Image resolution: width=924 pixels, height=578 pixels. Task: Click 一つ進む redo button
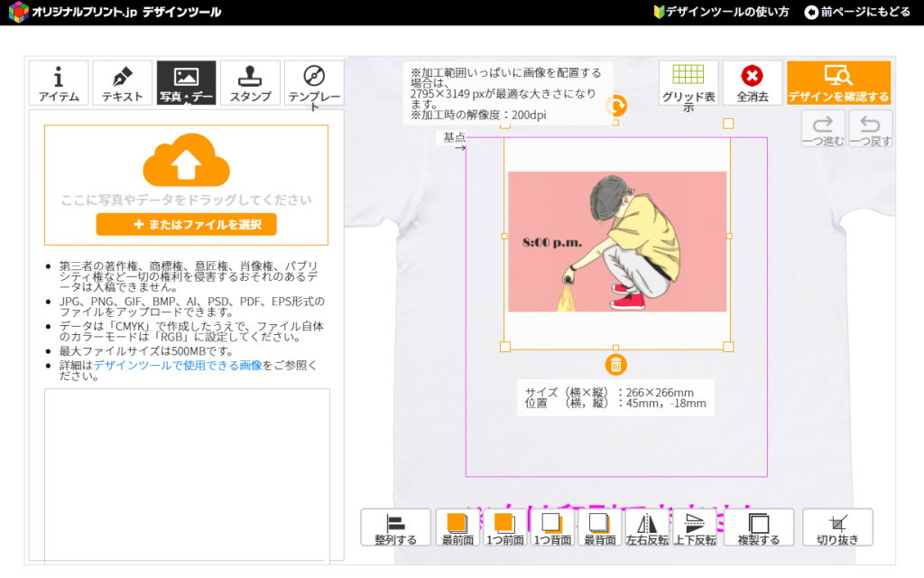(823, 128)
